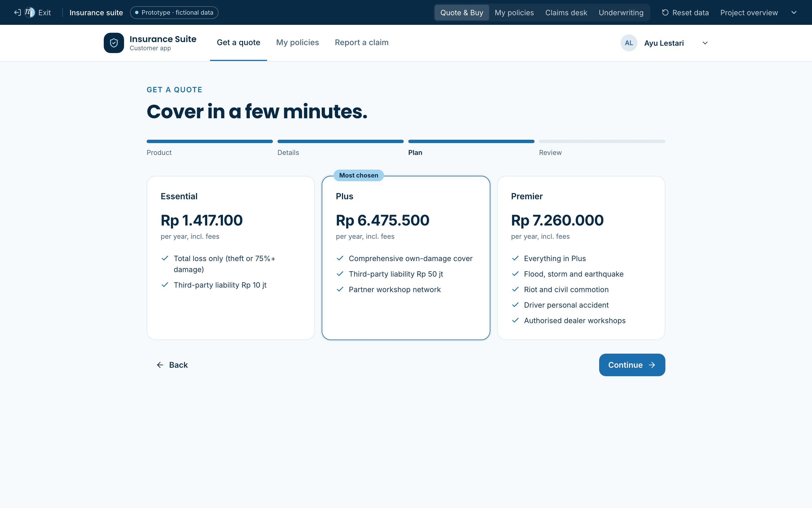Select Quote & Buy in top switcher
Screen dimensions: 812x508
click(462, 13)
